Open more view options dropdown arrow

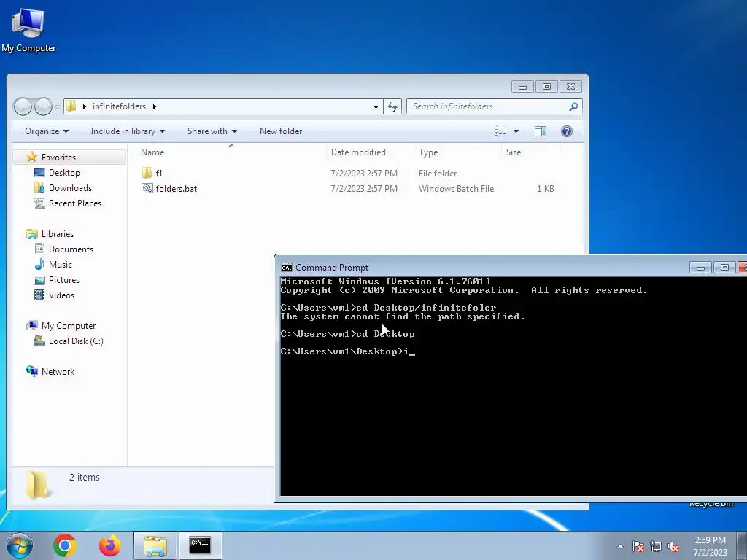pyautogui.click(x=516, y=131)
